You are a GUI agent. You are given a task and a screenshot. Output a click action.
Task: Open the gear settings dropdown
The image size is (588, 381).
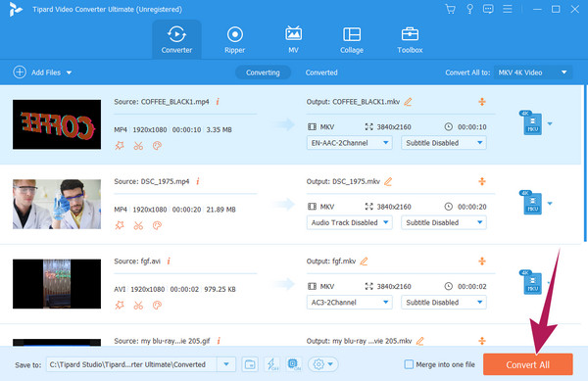coord(322,364)
